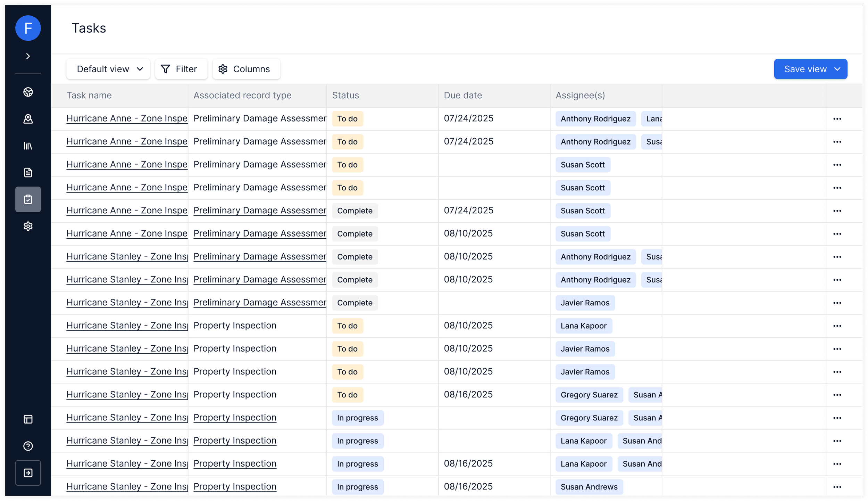Image resolution: width=868 pixels, height=501 pixels.
Task: Open the help question mark icon
Action: (28, 446)
